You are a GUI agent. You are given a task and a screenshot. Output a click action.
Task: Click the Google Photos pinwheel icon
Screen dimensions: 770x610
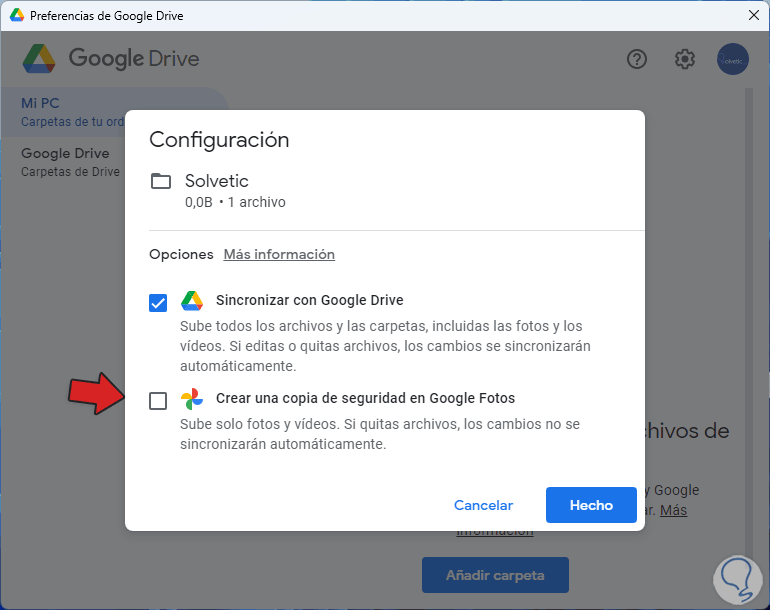[192, 399]
